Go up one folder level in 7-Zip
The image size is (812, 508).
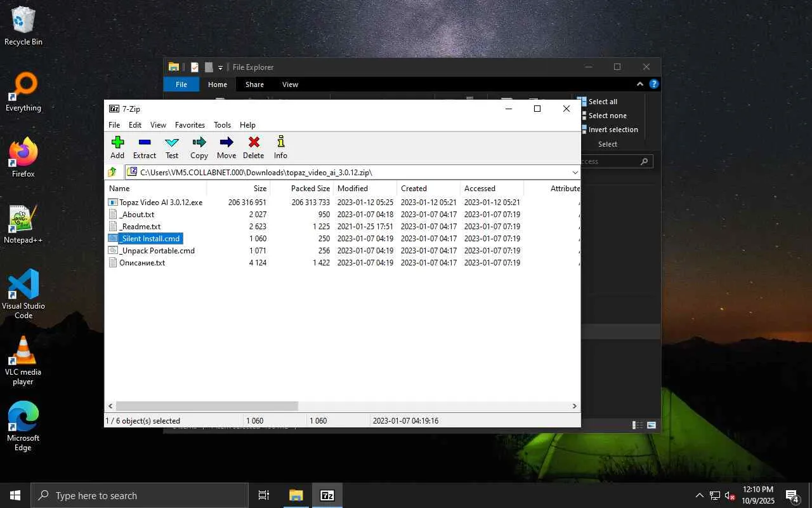coord(112,172)
